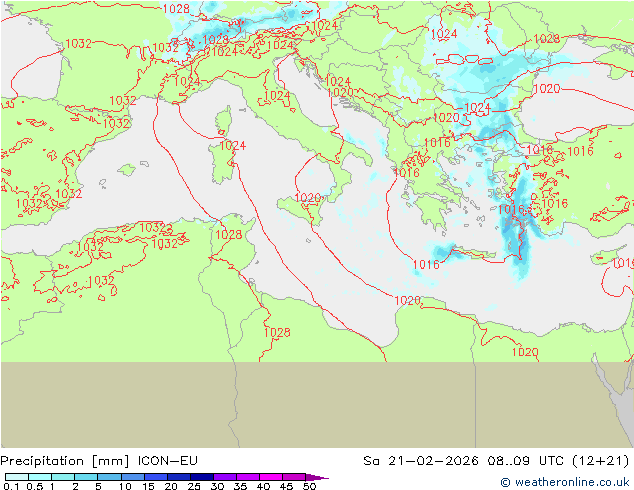Click the 45–50 mm legend swatch
Viewport: 634px width, 490px height.
pyautogui.click(x=294, y=477)
